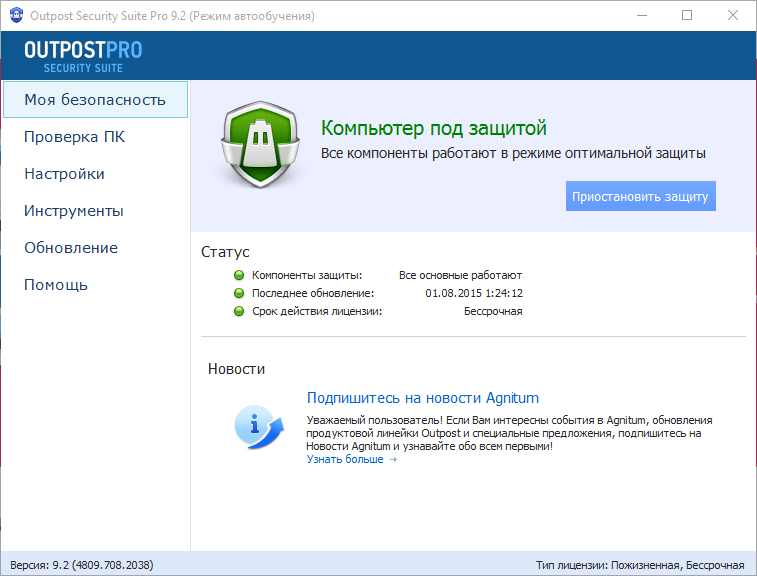Screen dimensions: 757x576
Task: Click the Срок действия лицензии label
Action: pyautogui.click(x=317, y=311)
